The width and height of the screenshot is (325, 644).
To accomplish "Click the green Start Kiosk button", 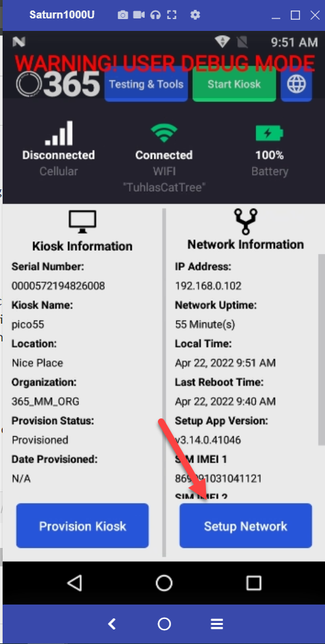I will tap(234, 84).
